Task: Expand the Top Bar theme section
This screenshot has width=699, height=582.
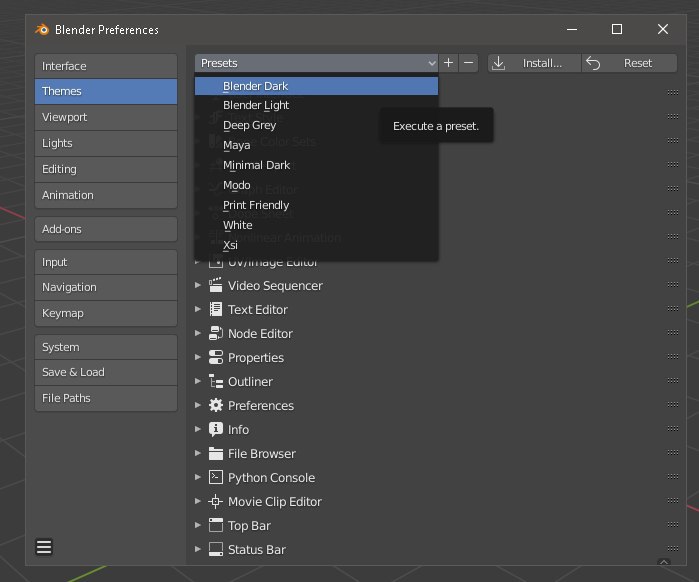Action: point(198,525)
